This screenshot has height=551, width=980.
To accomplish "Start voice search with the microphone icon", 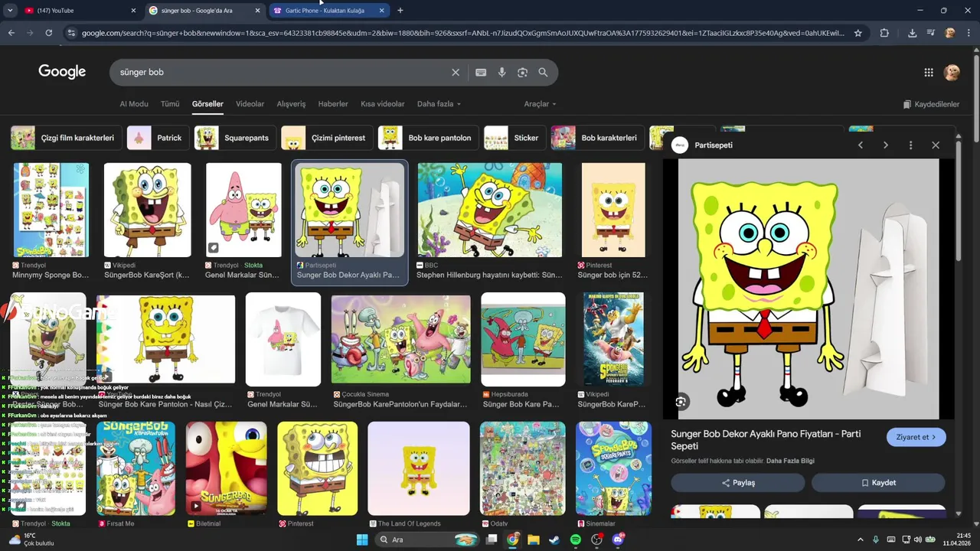I will tap(501, 72).
